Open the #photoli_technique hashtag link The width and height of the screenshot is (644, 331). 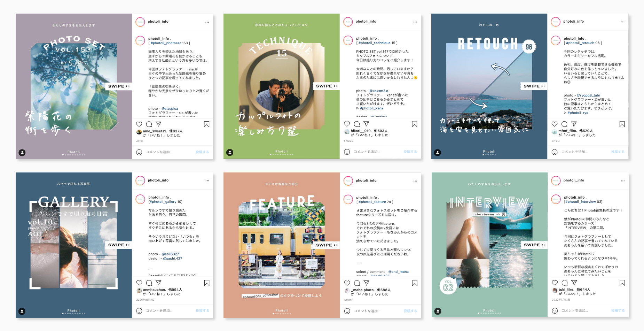click(375, 43)
